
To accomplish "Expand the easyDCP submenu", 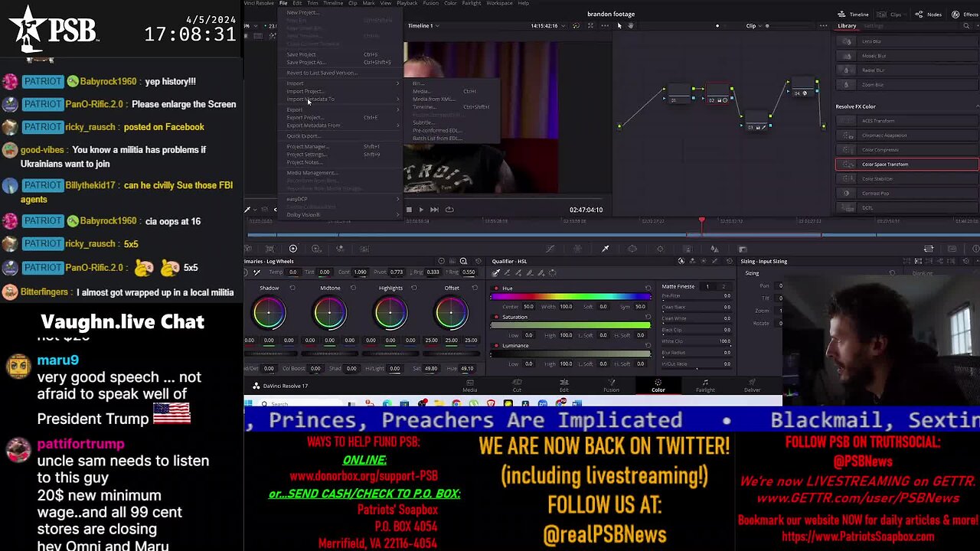I will point(341,199).
